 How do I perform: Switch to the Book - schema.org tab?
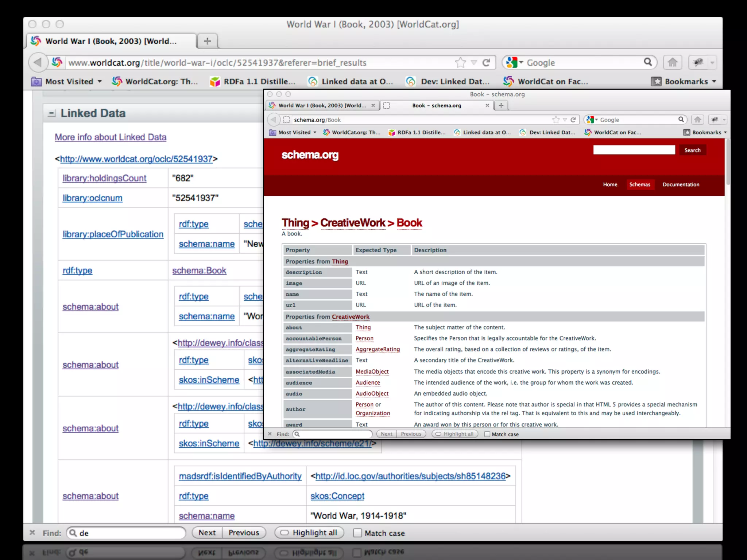[x=436, y=105]
